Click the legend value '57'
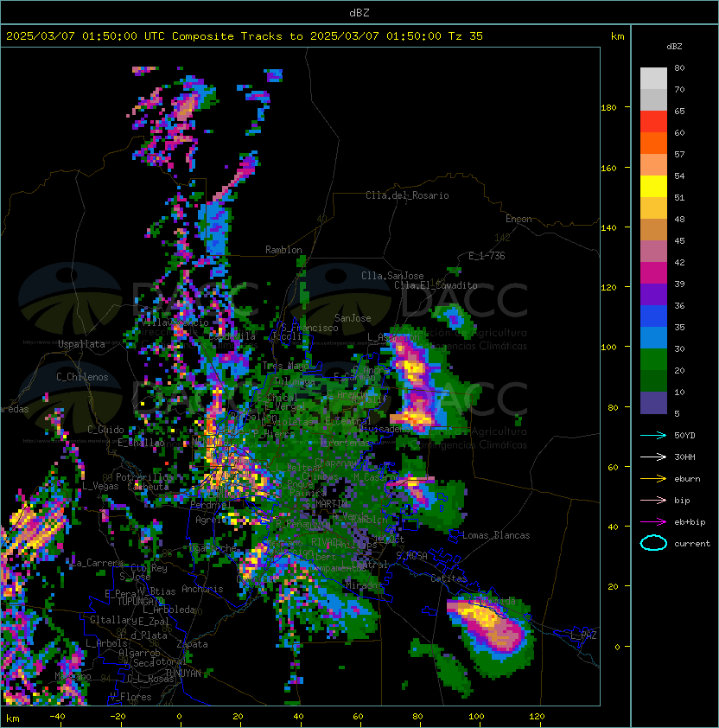Viewport: 719px width, 728px height. point(679,154)
